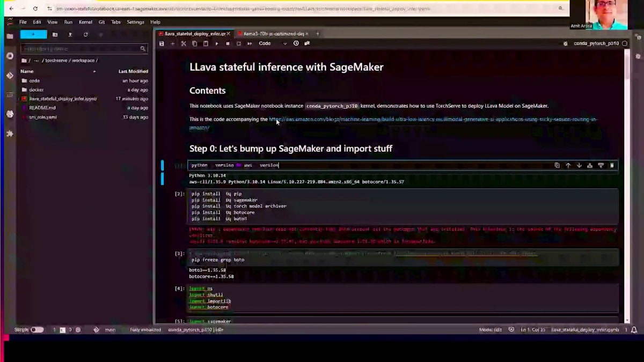Viewport: 644px width, 362px height.
Task: Move the active cell down
Action: click(579, 165)
